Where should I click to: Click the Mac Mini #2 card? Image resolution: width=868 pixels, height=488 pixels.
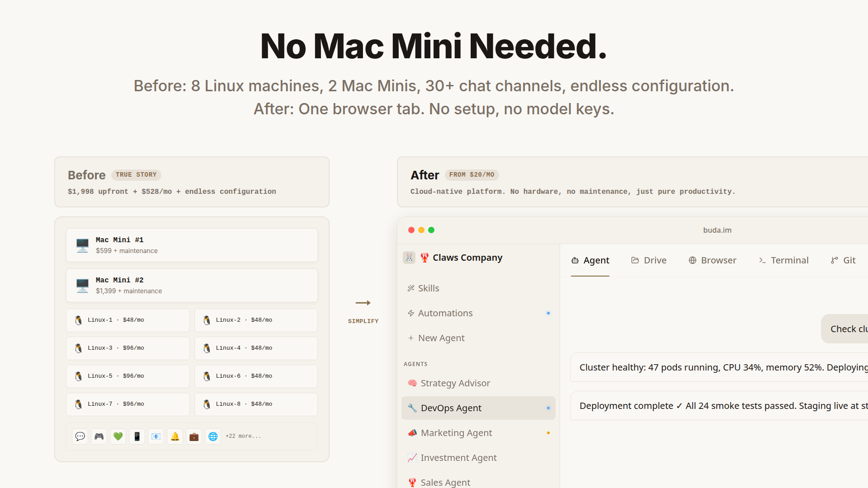pos(192,286)
